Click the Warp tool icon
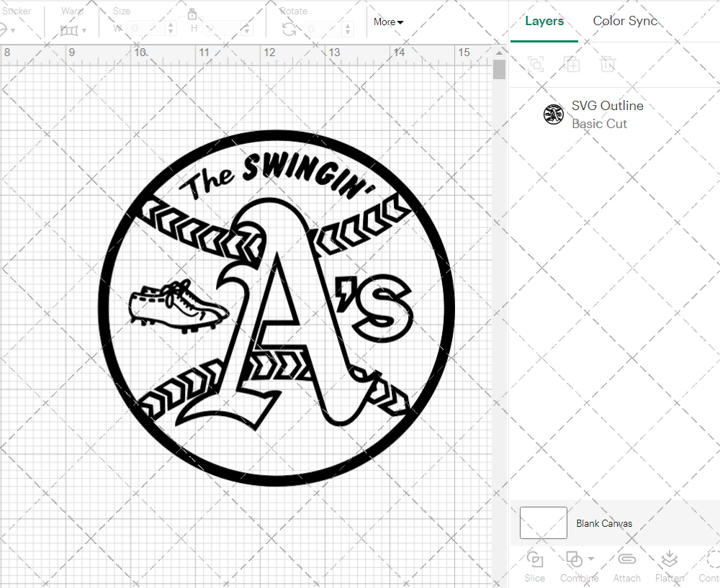The width and height of the screenshot is (720, 588). (70, 29)
